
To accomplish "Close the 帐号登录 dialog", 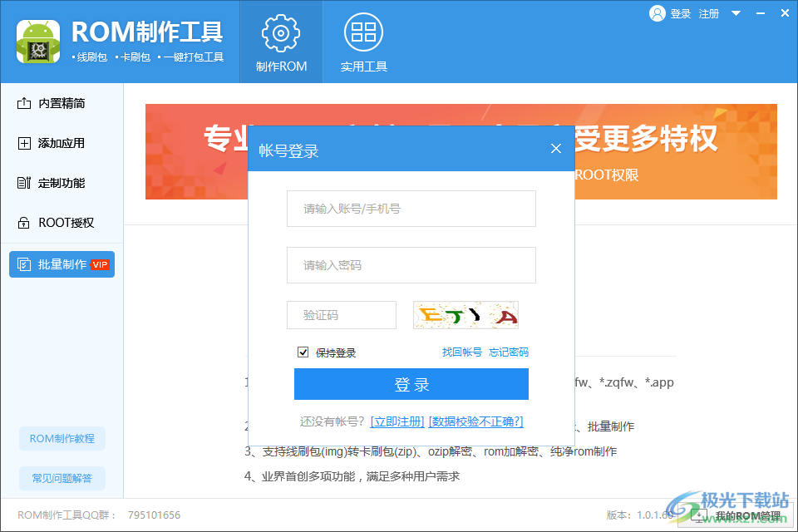I will (556, 148).
